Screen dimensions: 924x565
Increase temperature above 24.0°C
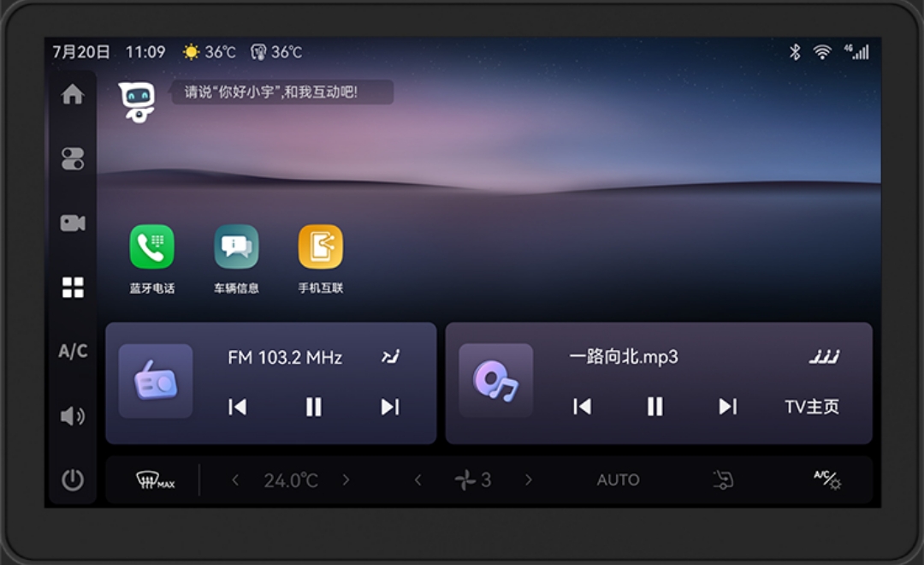click(x=346, y=479)
